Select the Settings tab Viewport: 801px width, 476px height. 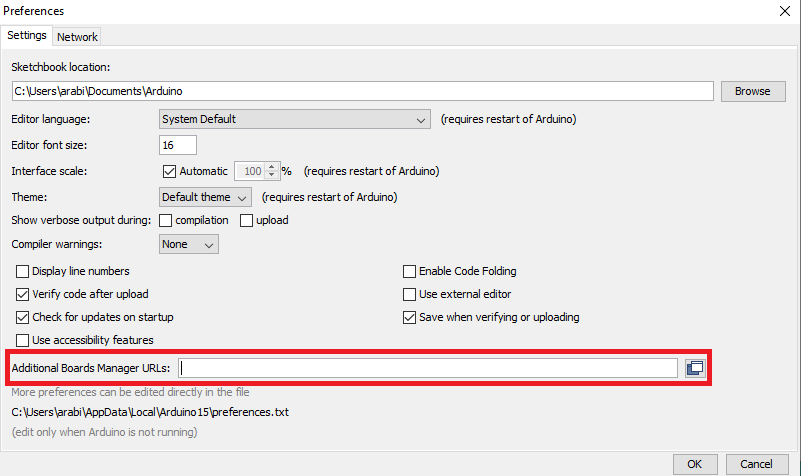pyautogui.click(x=27, y=35)
